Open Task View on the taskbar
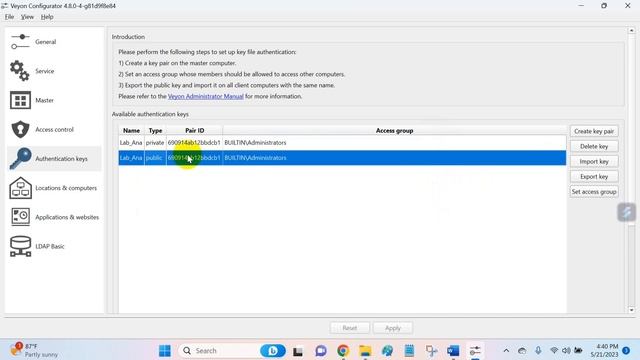The width and height of the screenshot is (640, 360). pos(298,351)
